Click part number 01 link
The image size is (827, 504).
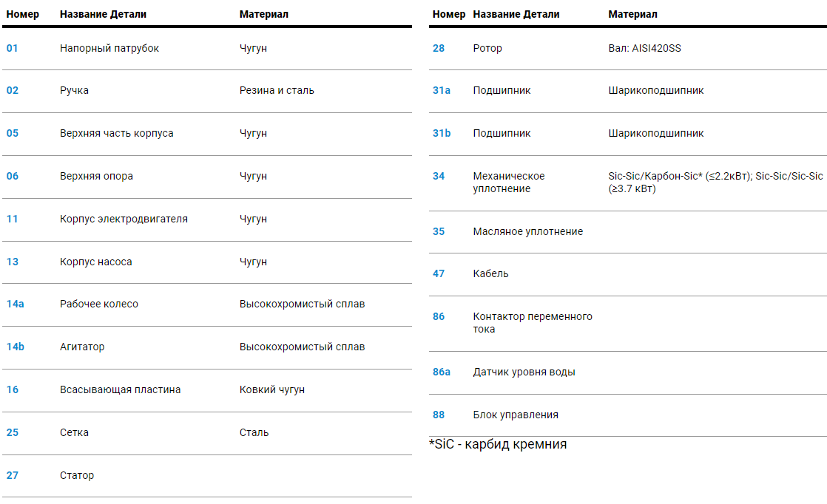[x=13, y=48]
